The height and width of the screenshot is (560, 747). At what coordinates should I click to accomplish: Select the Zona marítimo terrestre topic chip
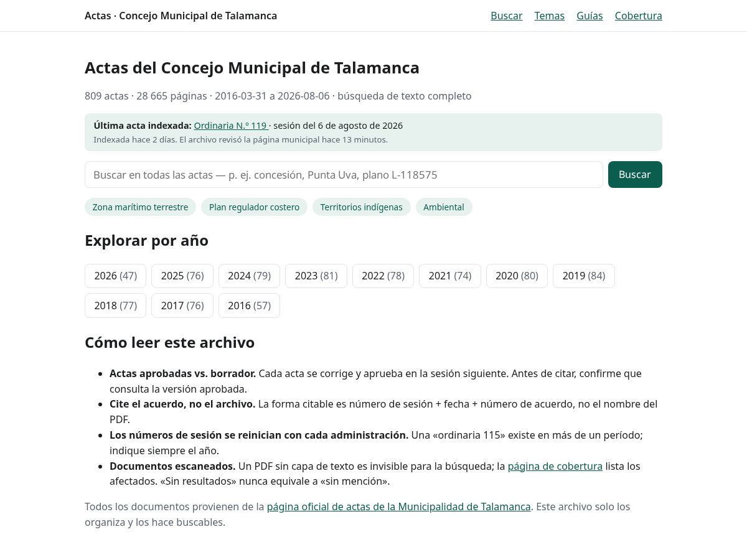(x=140, y=207)
